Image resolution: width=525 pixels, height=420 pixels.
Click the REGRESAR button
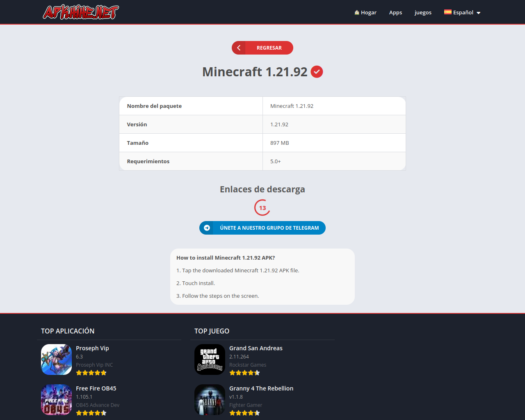[262, 48]
